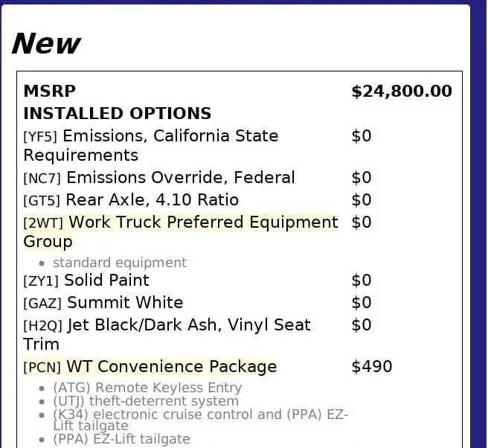Click the $0 price beside Rear Axle
Viewport: 488px width, 448px height.
click(361, 200)
